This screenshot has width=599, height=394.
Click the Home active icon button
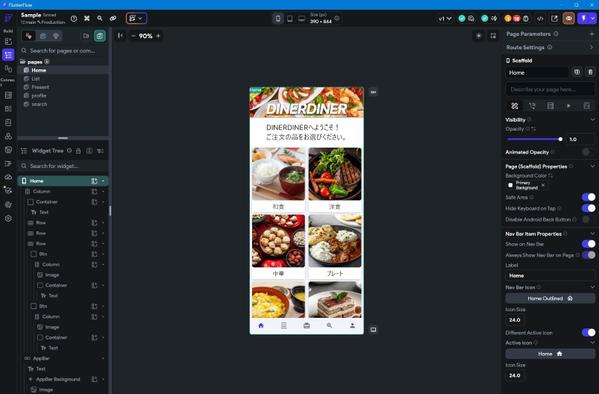[x=550, y=354]
